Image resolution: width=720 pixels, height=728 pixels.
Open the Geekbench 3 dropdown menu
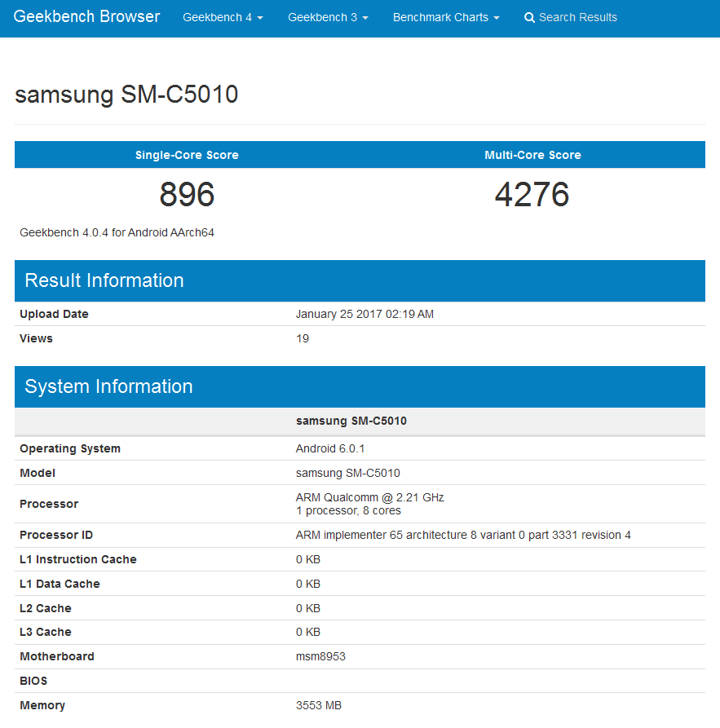tap(328, 18)
